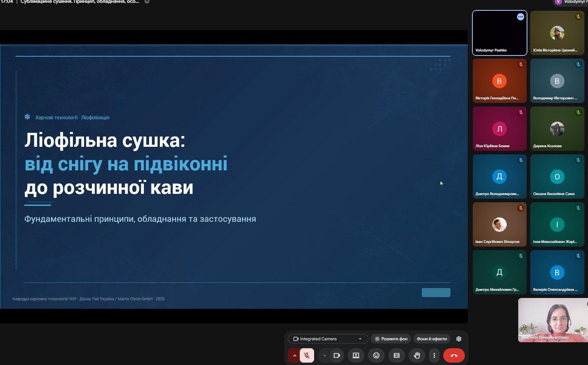The image size is (588, 365).
Task: Open tile options on Volodymyr Pashko's tile
Action: (x=521, y=17)
